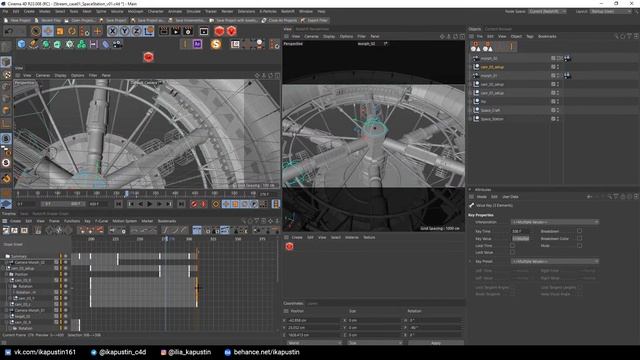640x360 pixels.
Task: Click the F-Curve mode icon in timeline
Action: pyautogui.click(x=15, y=231)
